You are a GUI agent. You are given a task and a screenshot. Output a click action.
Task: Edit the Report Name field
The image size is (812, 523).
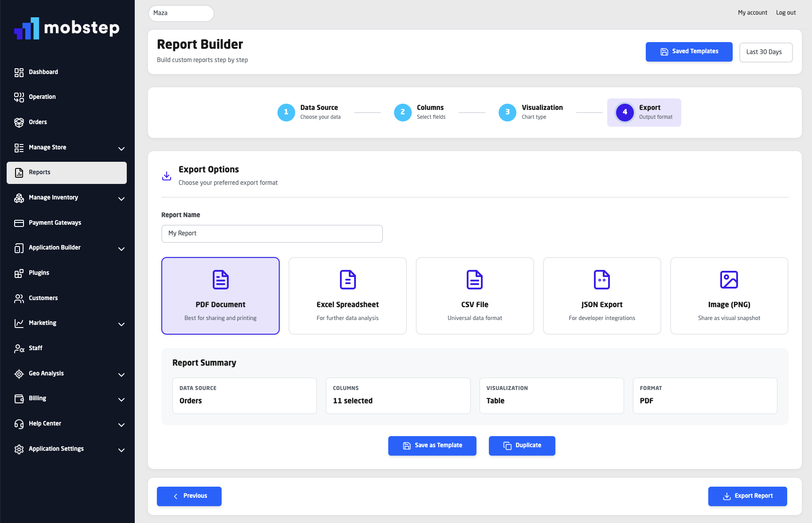click(272, 234)
